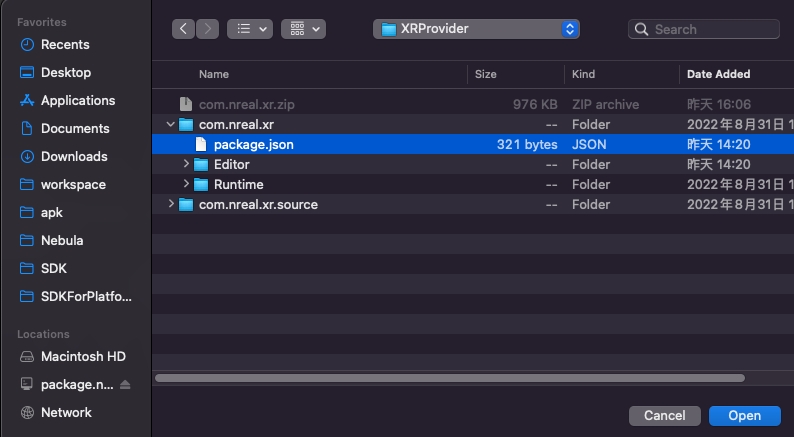Expand the Runtime folder

(x=187, y=185)
